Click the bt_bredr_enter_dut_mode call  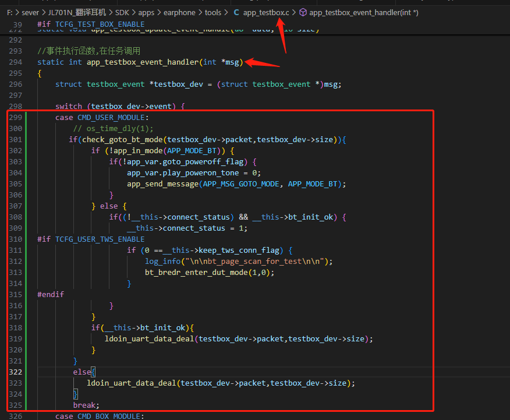pyautogui.click(x=196, y=272)
